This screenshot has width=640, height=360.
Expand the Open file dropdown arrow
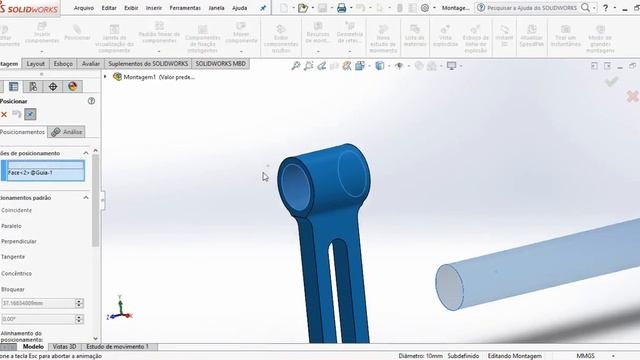coord(313,8)
